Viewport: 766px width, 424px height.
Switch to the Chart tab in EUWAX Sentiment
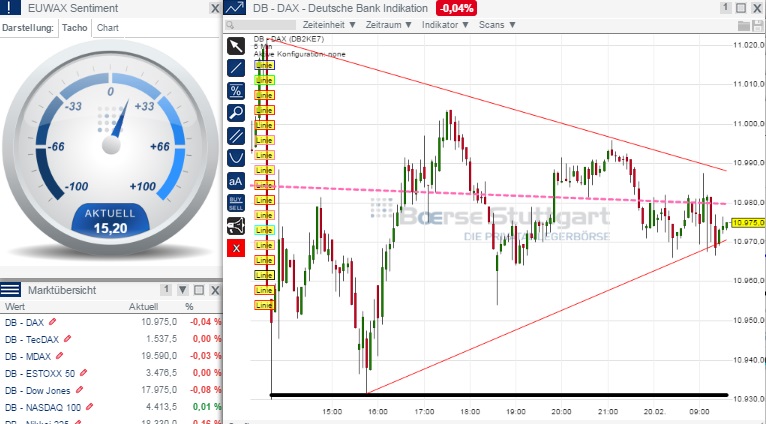(x=107, y=28)
